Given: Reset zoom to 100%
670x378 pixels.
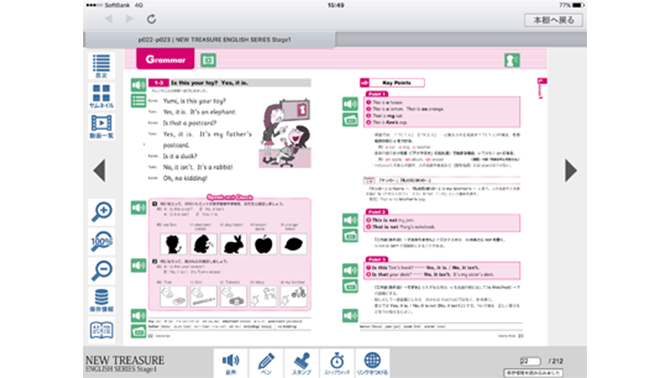Looking at the screenshot, I should [102, 242].
